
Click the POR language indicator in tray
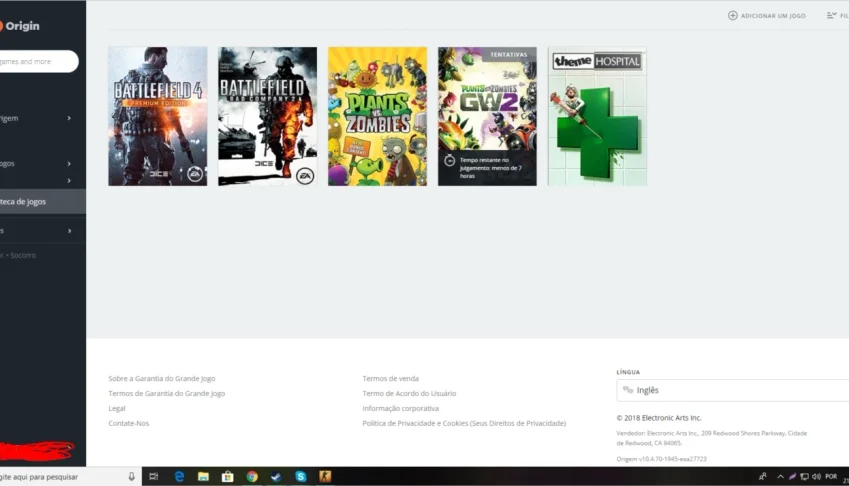[x=831, y=477]
